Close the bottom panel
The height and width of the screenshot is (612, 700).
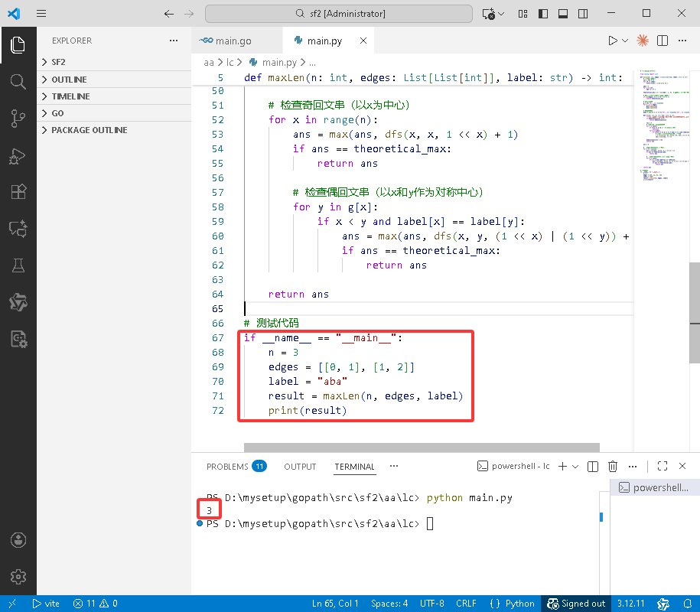click(x=682, y=466)
